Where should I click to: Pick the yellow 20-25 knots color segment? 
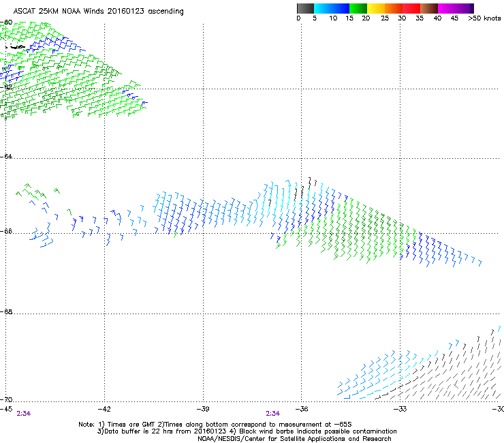click(x=376, y=8)
